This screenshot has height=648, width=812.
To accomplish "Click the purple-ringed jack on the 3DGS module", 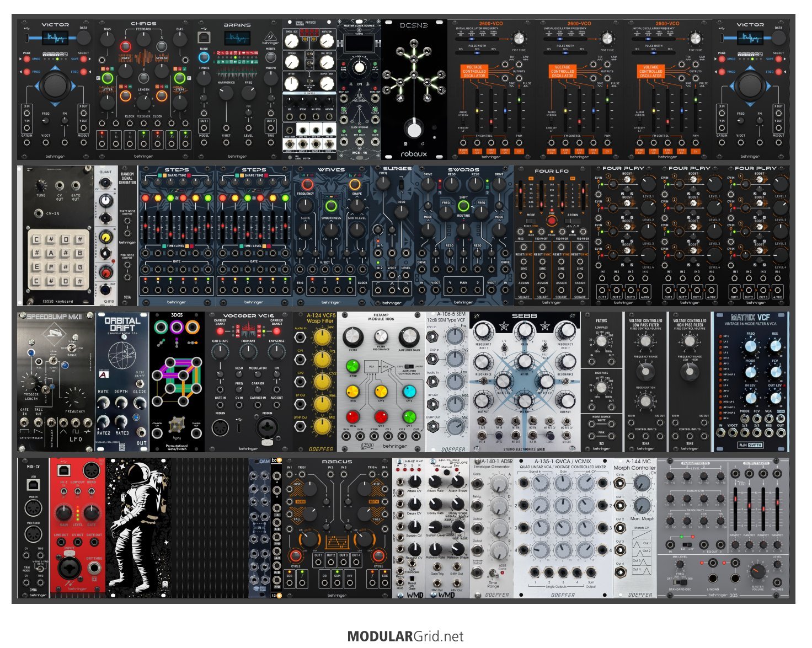I will (177, 328).
